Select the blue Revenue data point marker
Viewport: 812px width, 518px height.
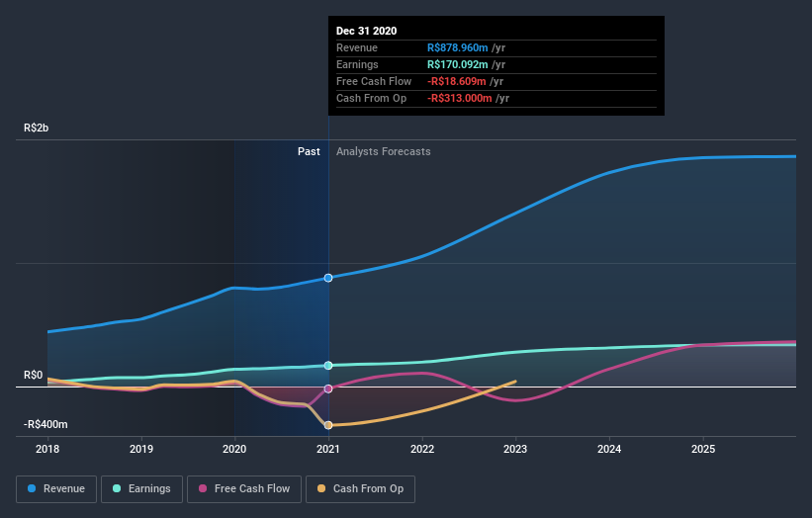[328, 278]
